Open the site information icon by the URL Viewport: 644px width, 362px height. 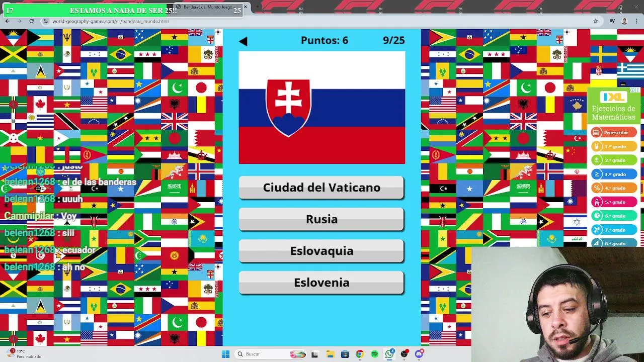(x=46, y=21)
